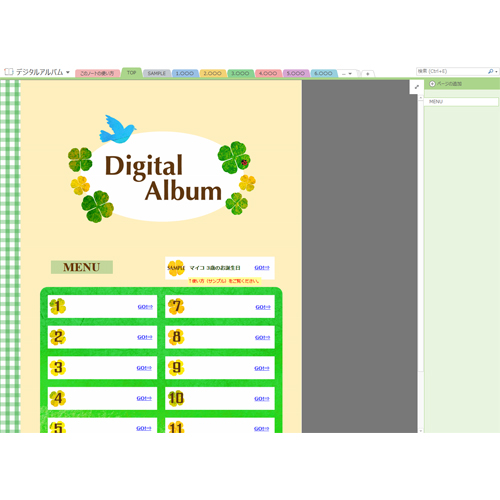
Task: Expand the hidden section tabs overflow dropdown
Action: tap(347, 73)
